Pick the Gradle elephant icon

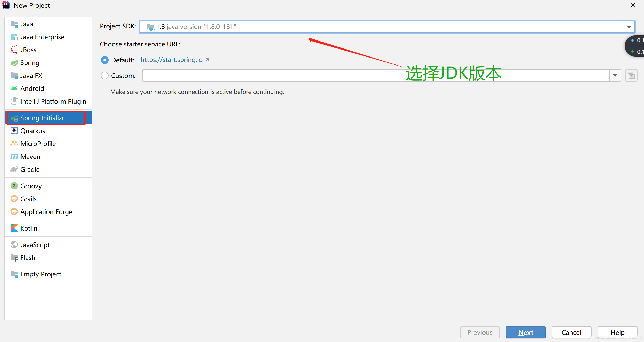14,169
